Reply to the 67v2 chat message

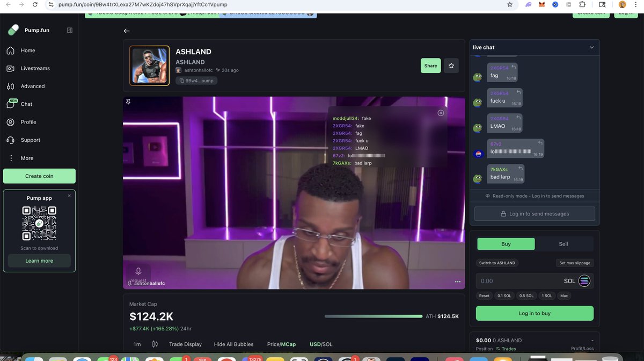click(540, 143)
